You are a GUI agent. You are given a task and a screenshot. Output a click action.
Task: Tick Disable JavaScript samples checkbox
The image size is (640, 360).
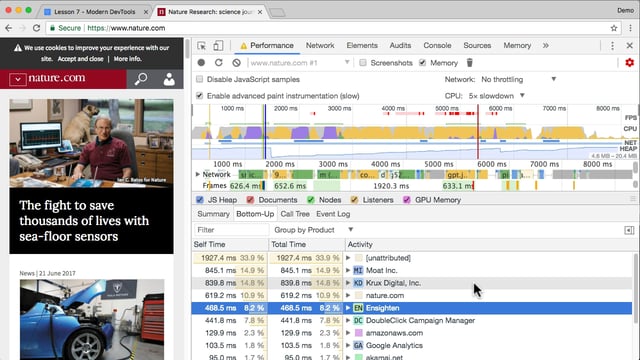[199, 79]
